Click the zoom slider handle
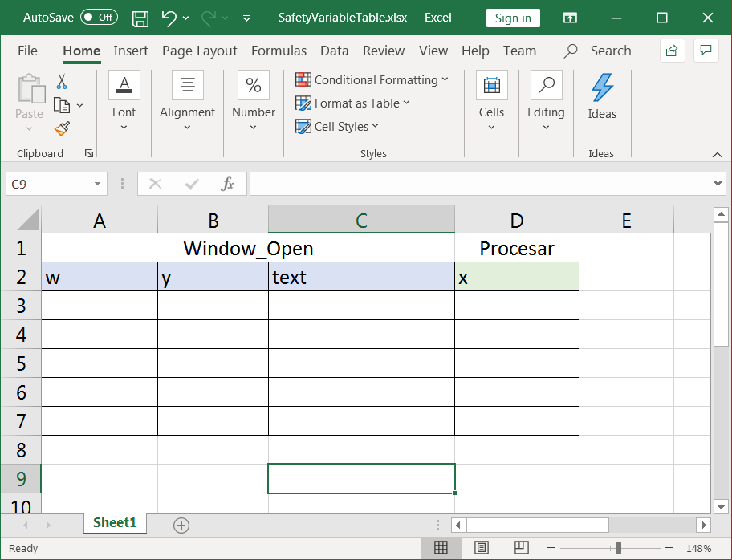The width and height of the screenshot is (732, 560). (619, 548)
